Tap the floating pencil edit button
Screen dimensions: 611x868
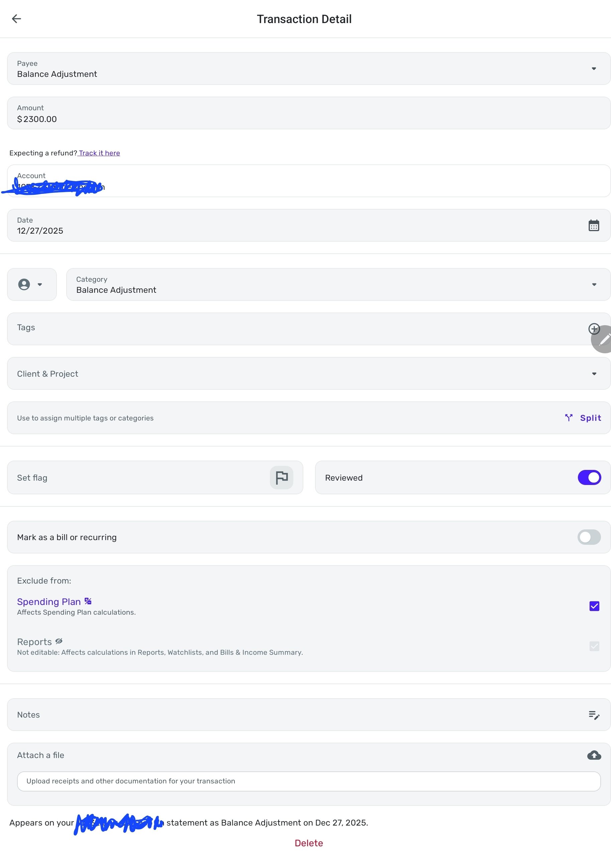602,339
